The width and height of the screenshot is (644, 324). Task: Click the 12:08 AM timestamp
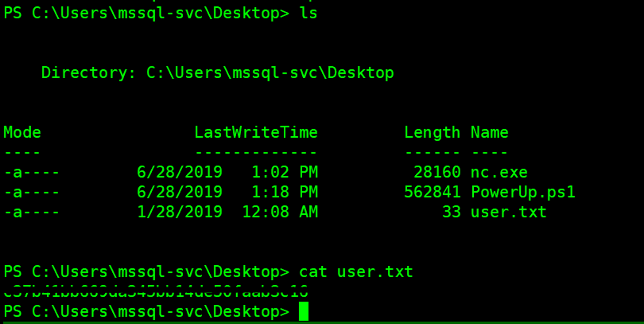tap(280, 212)
